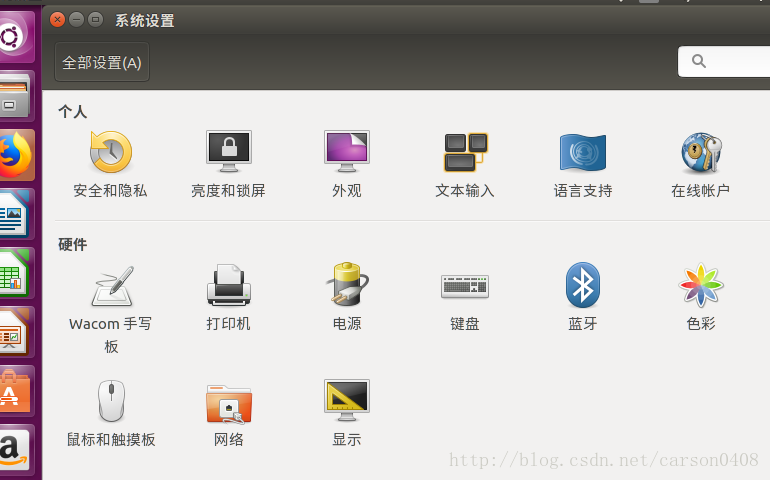Open the Ubuntu Dash launcher icon
Screen dimensions: 770x480
pos(15,37)
